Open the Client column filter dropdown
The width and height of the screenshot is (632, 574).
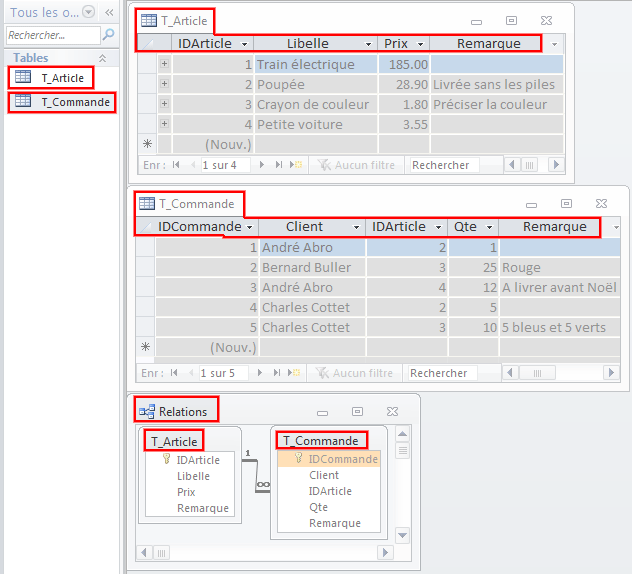click(x=356, y=227)
